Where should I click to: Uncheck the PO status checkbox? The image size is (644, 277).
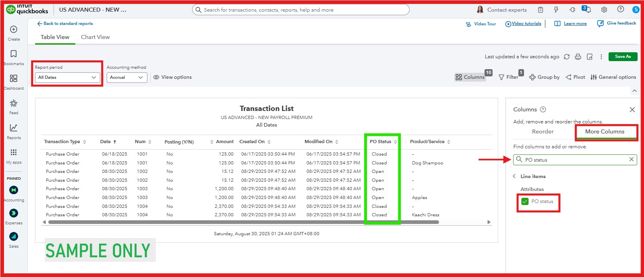(x=525, y=201)
